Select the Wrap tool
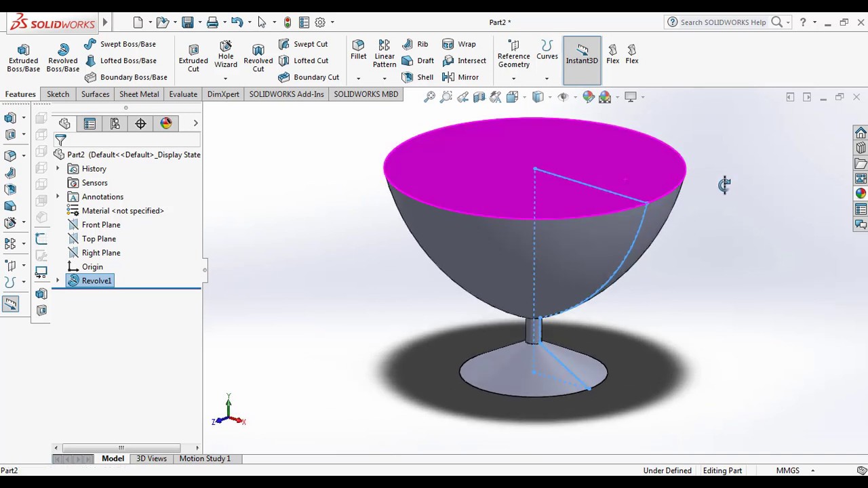Image resolution: width=868 pixels, height=488 pixels. (459, 44)
